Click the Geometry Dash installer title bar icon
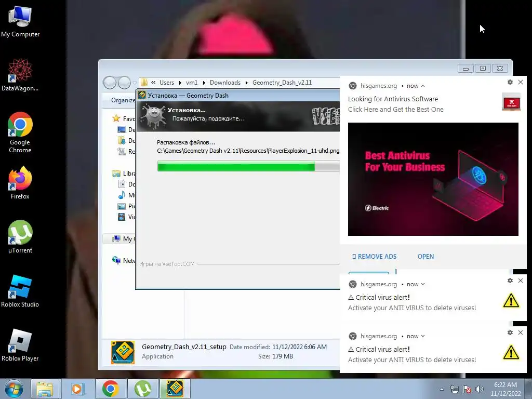532x399 pixels. (142, 96)
